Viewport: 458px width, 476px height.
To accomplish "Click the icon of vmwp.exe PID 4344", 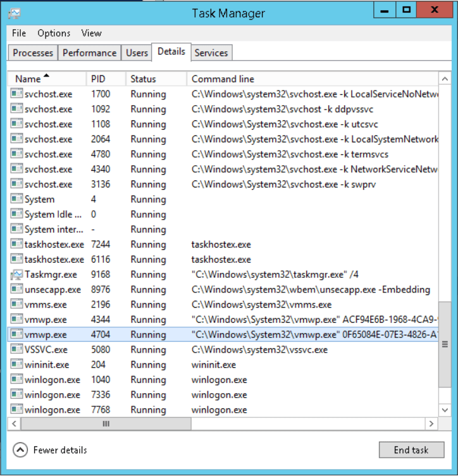I will coord(16,320).
